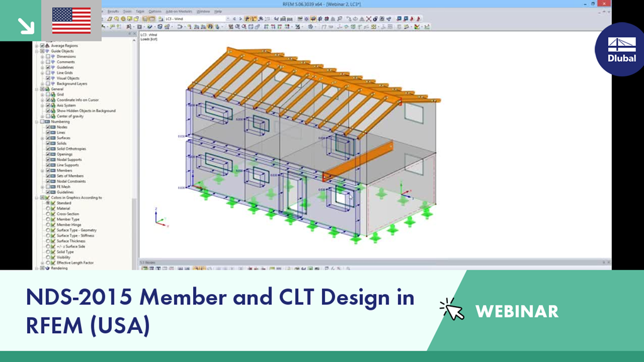Click the Background Layers tree label
Screen dimensions: 644x362
[x=72, y=84]
